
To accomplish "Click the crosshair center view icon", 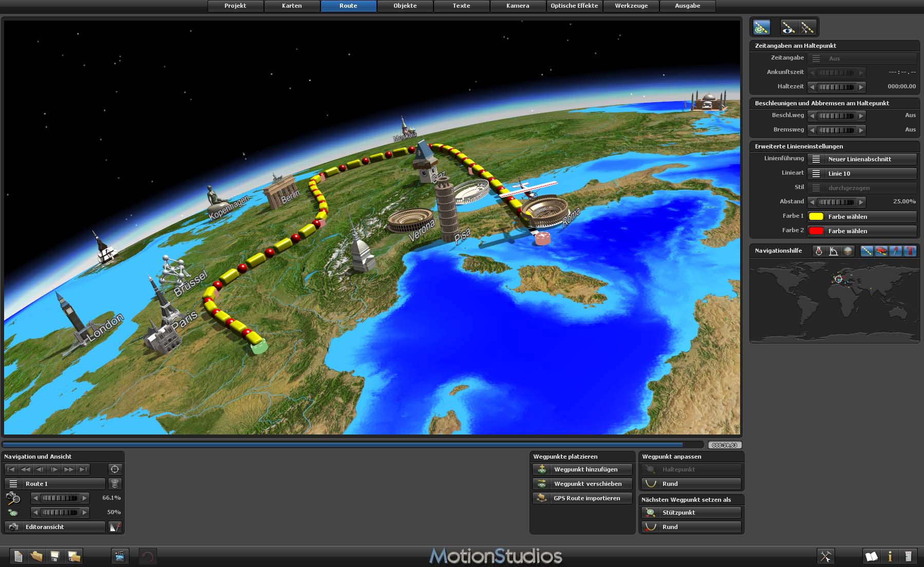I will tap(115, 469).
